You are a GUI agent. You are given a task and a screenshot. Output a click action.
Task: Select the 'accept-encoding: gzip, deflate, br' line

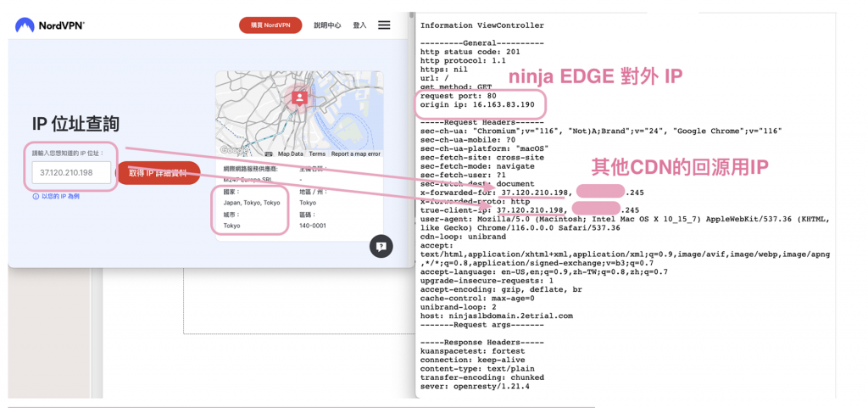[x=501, y=289]
